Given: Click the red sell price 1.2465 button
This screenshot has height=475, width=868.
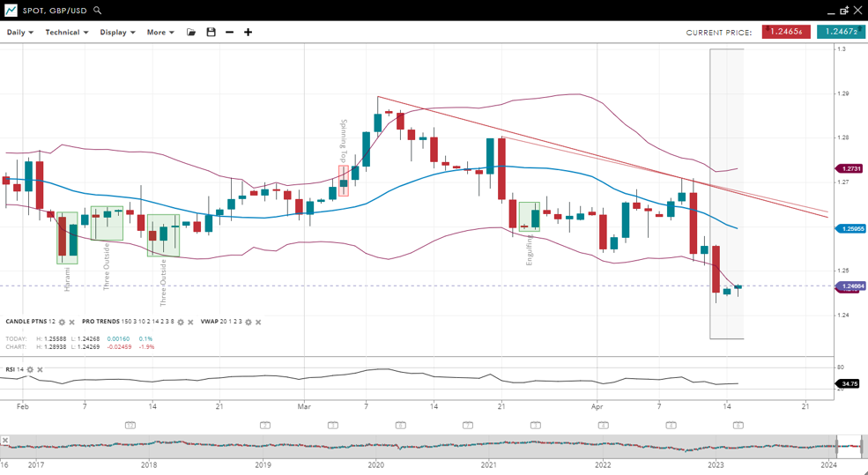Looking at the screenshot, I should pos(786,32).
